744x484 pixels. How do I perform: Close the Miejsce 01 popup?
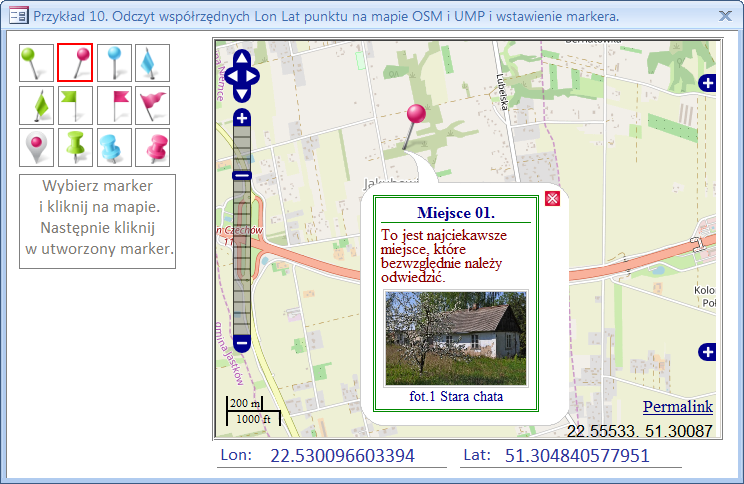551,200
